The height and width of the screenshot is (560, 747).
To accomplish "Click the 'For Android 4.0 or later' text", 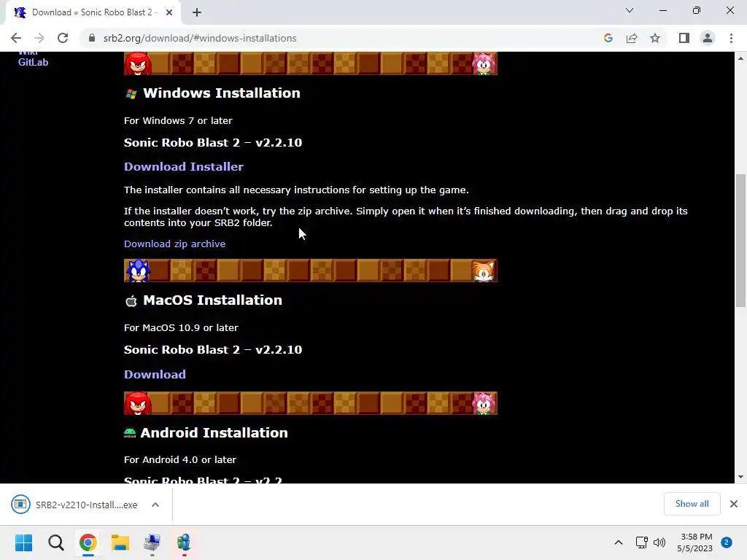I will pos(180,459).
